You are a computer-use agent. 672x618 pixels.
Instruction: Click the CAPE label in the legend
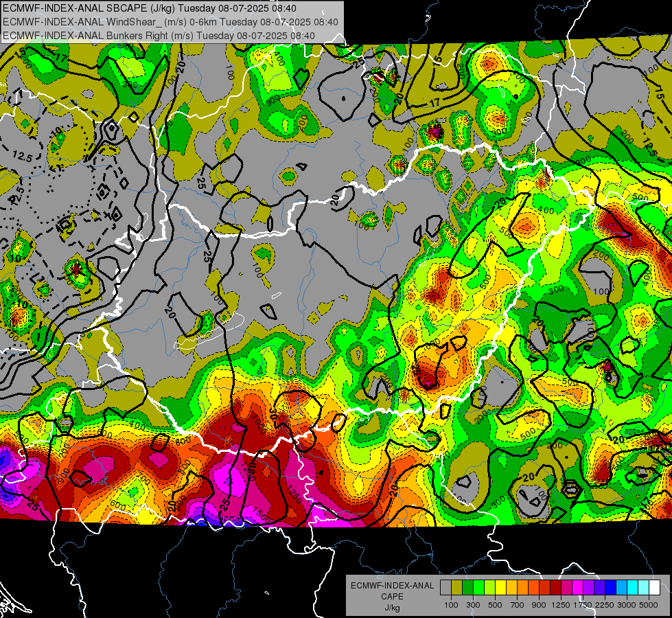(x=392, y=596)
